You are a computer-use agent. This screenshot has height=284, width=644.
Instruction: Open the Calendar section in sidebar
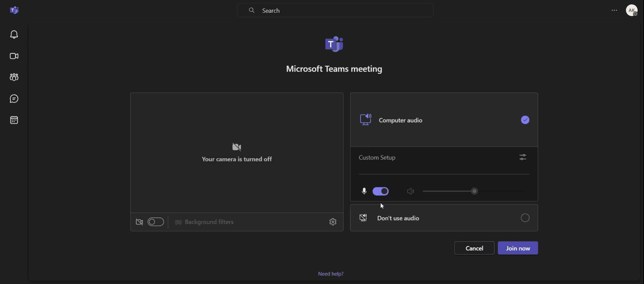click(x=14, y=120)
